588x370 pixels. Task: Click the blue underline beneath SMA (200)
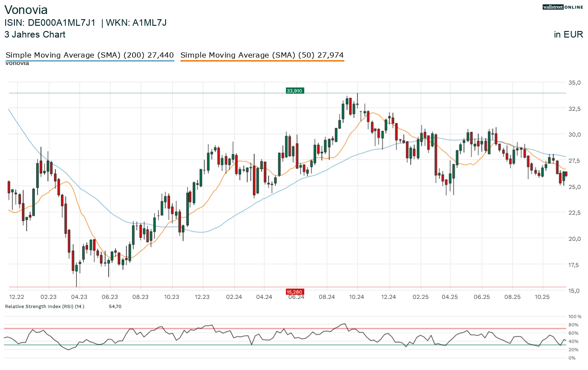tap(89, 61)
